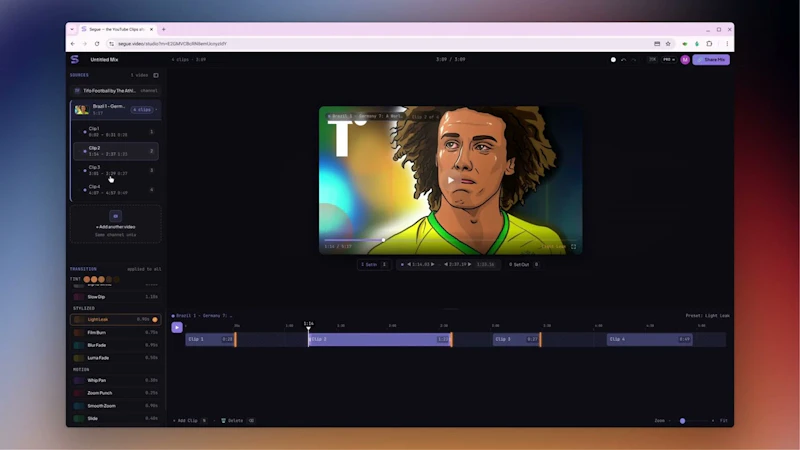The height and width of the screenshot is (450, 800).
Task: Click the install app icon in the address bar
Action: coord(657,44)
